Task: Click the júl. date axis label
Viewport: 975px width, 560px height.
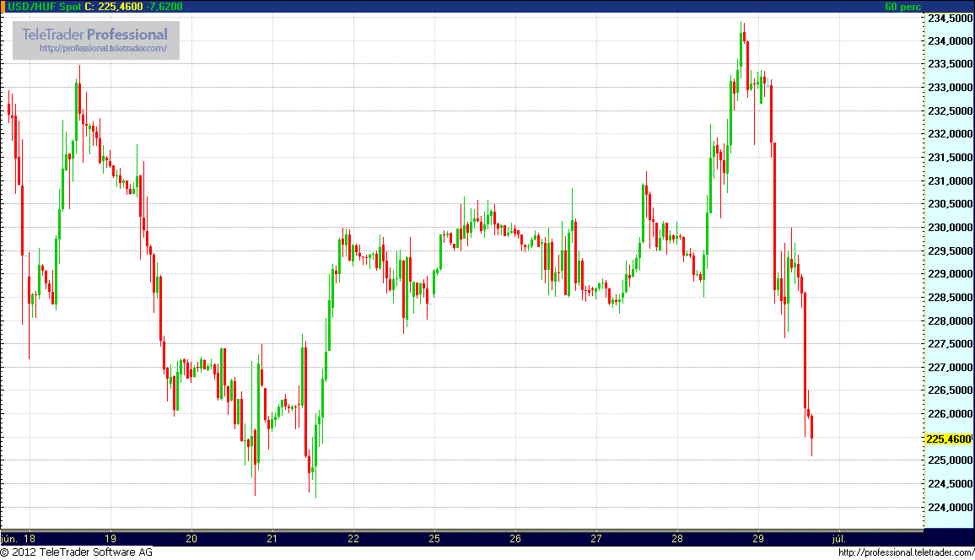Action: coord(839,539)
